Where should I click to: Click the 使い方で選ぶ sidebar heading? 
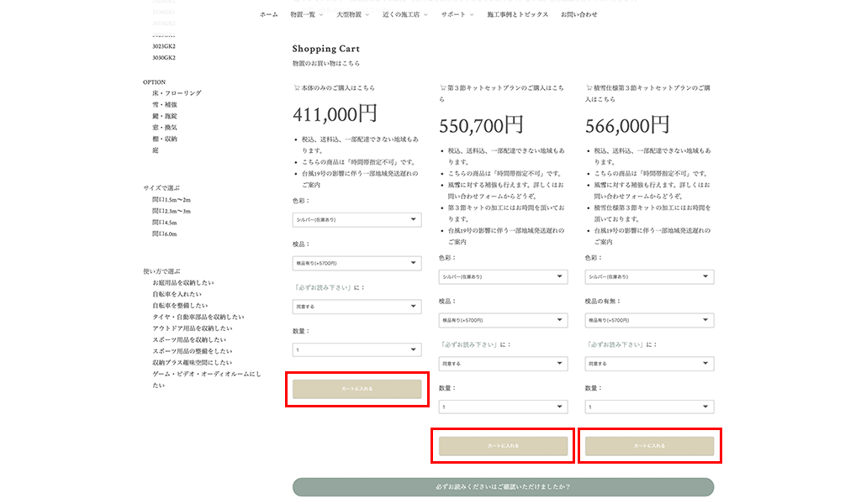tap(161, 271)
